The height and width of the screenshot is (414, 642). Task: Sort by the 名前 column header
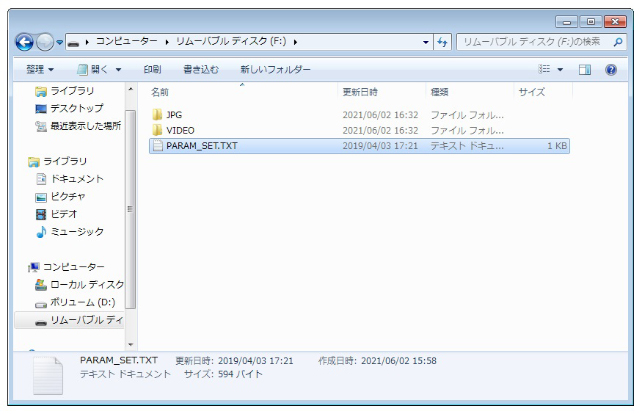(160, 92)
